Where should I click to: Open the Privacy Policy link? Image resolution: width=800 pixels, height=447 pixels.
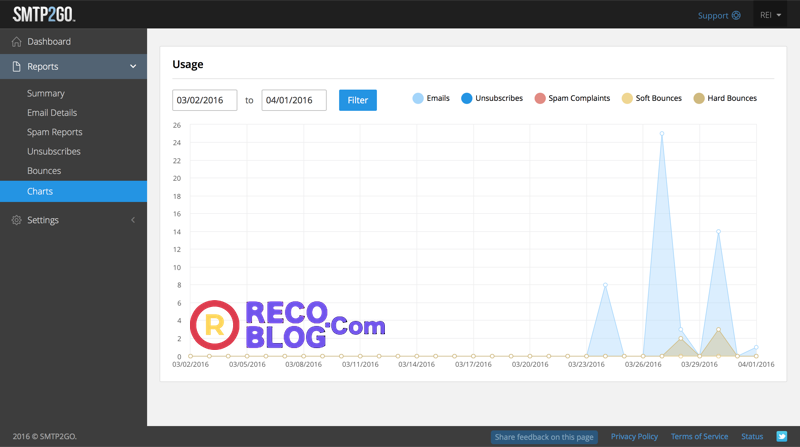[x=634, y=436]
